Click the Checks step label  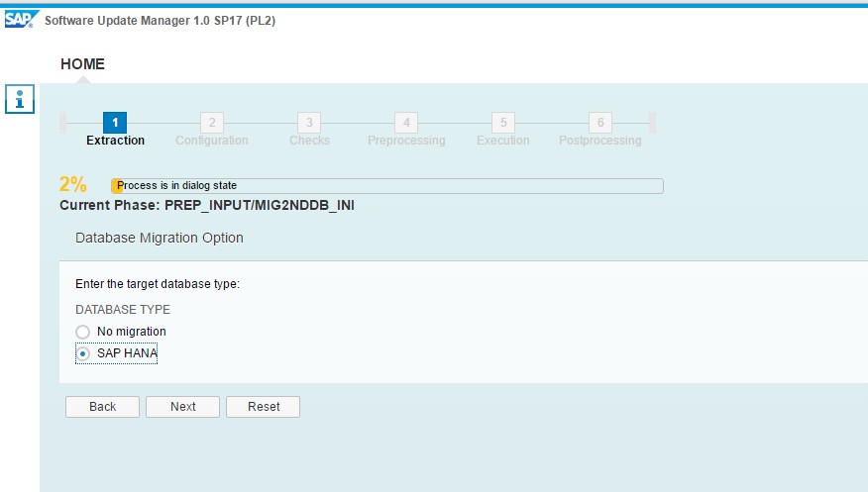[x=309, y=141]
